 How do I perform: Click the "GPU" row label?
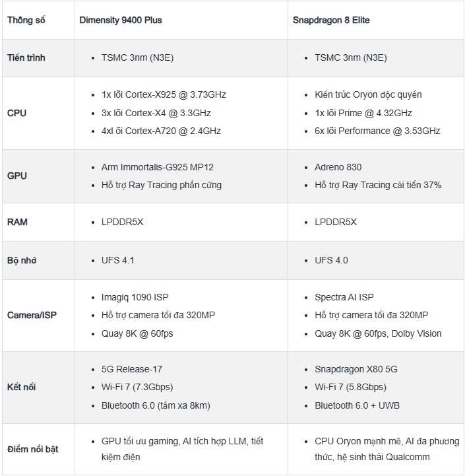coord(17,176)
